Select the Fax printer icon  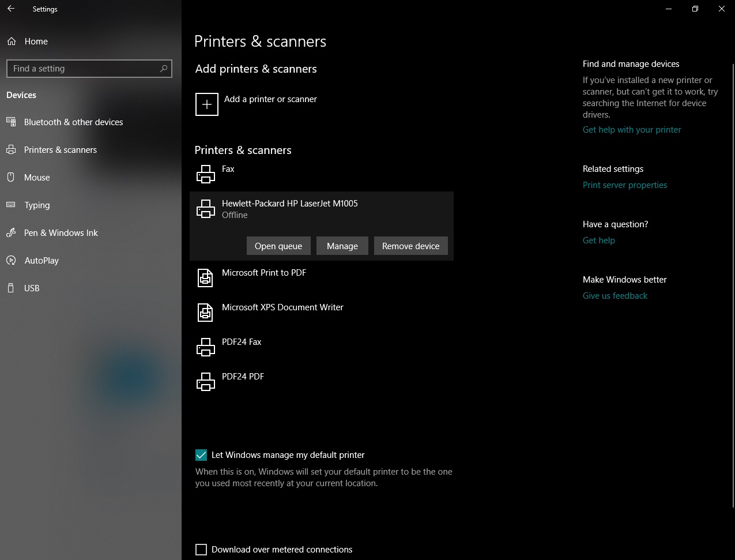[x=206, y=174]
